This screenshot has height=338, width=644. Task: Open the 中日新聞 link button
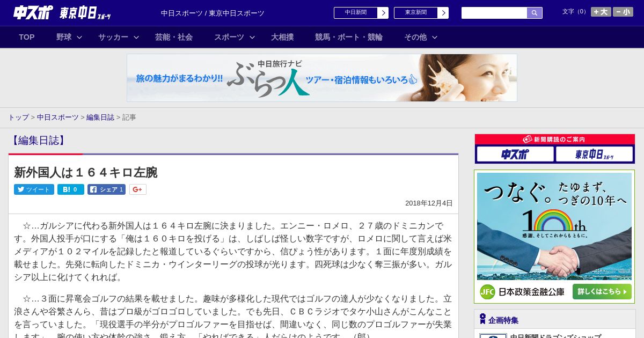(356, 13)
